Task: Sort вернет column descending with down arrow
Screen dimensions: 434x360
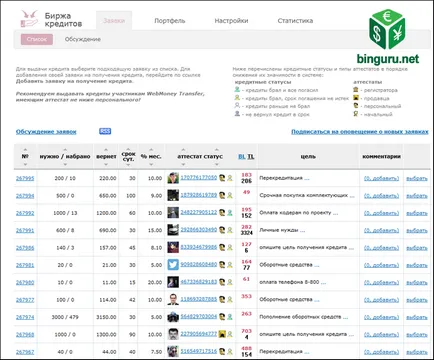Action: [106, 164]
